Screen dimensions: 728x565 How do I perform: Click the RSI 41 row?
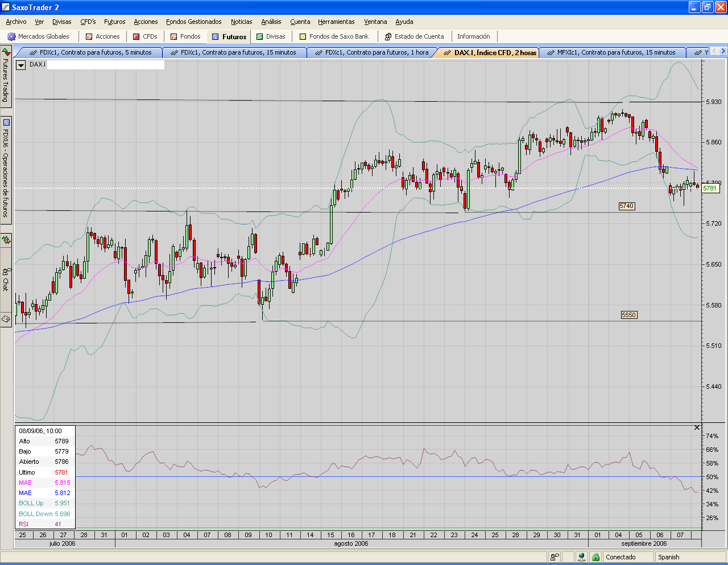tap(44, 524)
